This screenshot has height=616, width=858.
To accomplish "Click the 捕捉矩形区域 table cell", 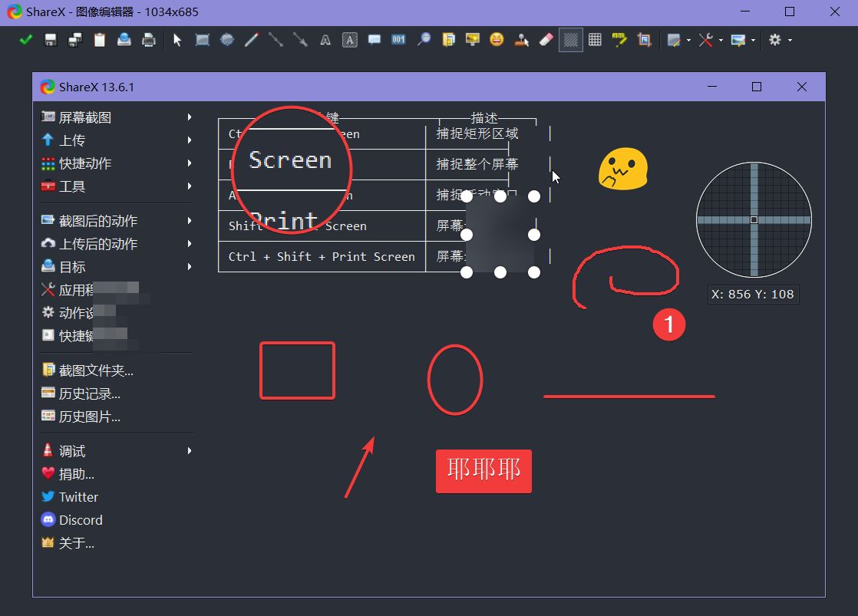I will (x=477, y=133).
